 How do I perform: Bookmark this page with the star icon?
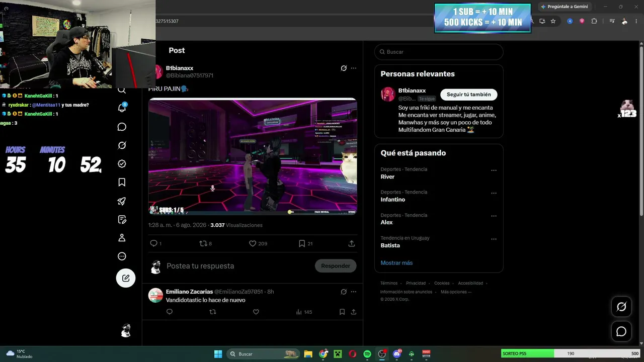[x=553, y=21]
